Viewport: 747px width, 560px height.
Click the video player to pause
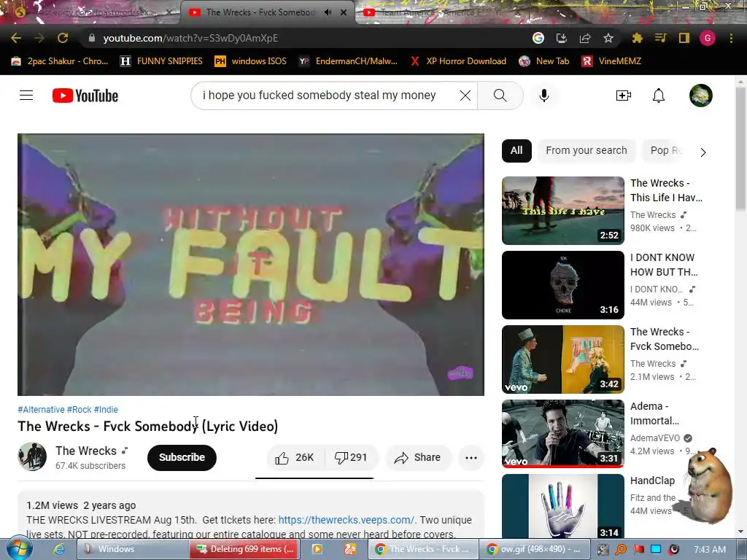(251, 265)
